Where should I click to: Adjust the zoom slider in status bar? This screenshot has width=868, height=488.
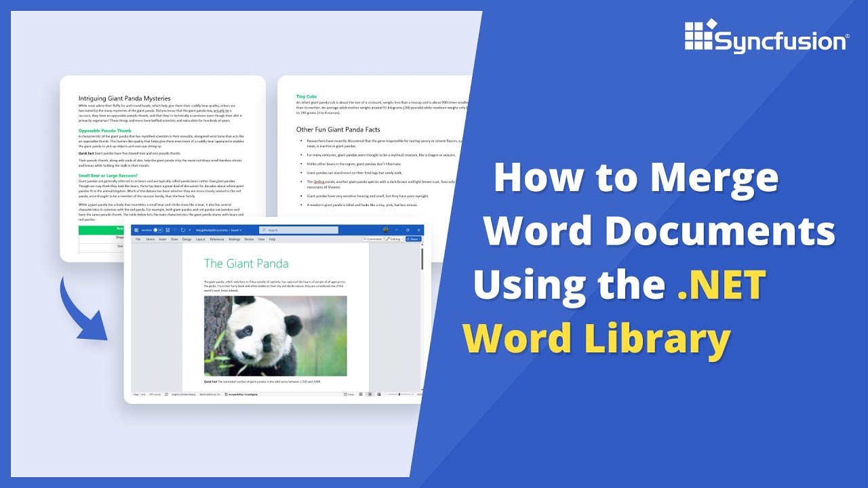coord(399,394)
